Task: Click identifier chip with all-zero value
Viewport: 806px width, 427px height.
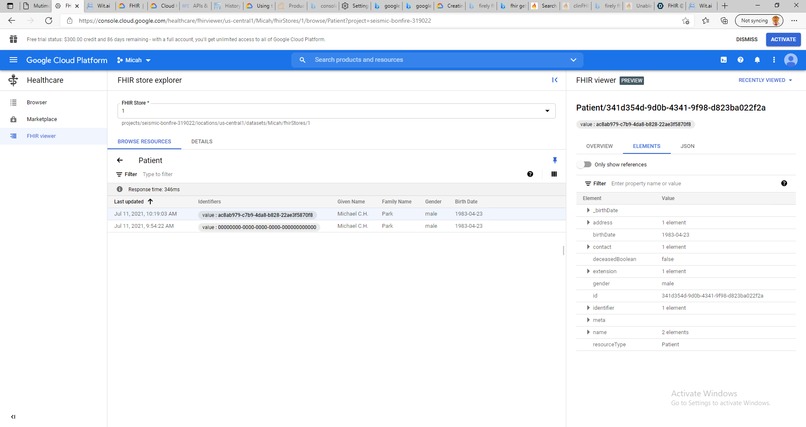Action: 259,227
